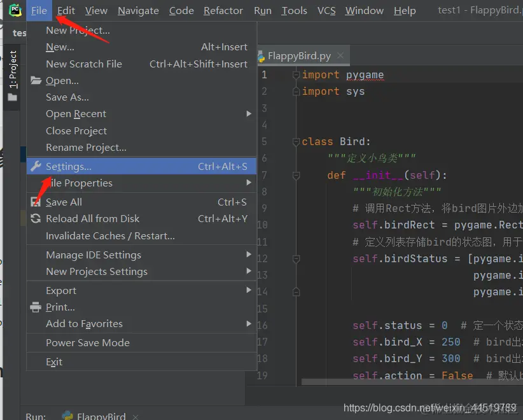Viewport: 523px width, 420px height.
Task: Open the Tools menu
Action: click(x=294, y=11)
